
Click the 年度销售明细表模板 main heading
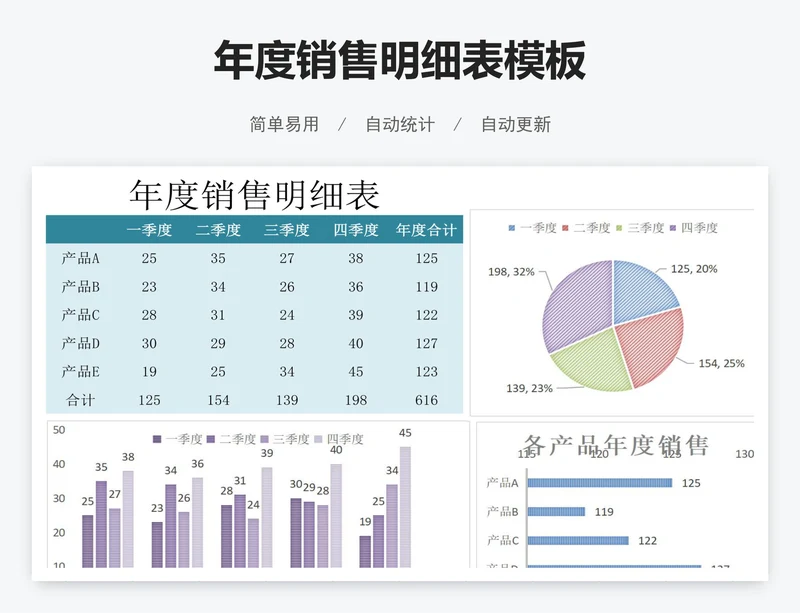(399, 60)
